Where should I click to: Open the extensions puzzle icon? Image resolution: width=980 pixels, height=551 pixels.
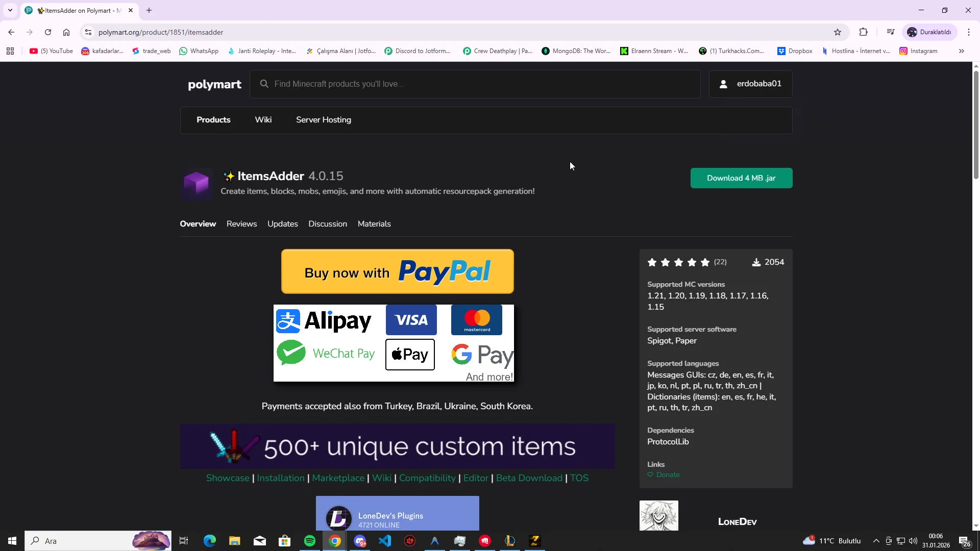(864, 32)
